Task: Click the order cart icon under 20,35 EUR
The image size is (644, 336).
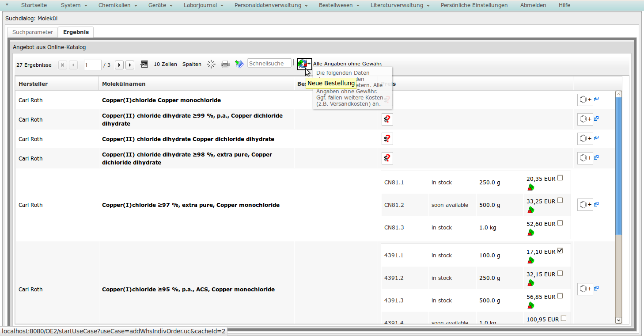Action: click(530, 187)
